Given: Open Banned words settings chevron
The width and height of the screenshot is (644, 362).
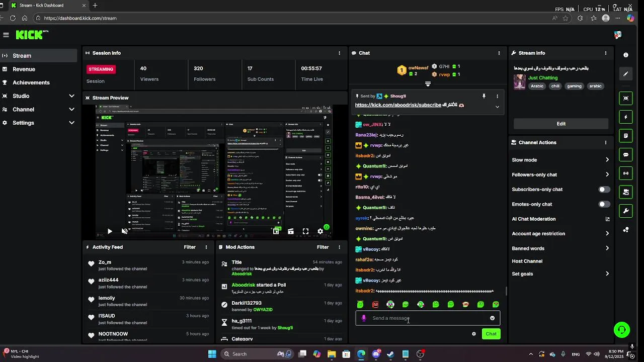Looking at the screenshot, I should point(607,248).
